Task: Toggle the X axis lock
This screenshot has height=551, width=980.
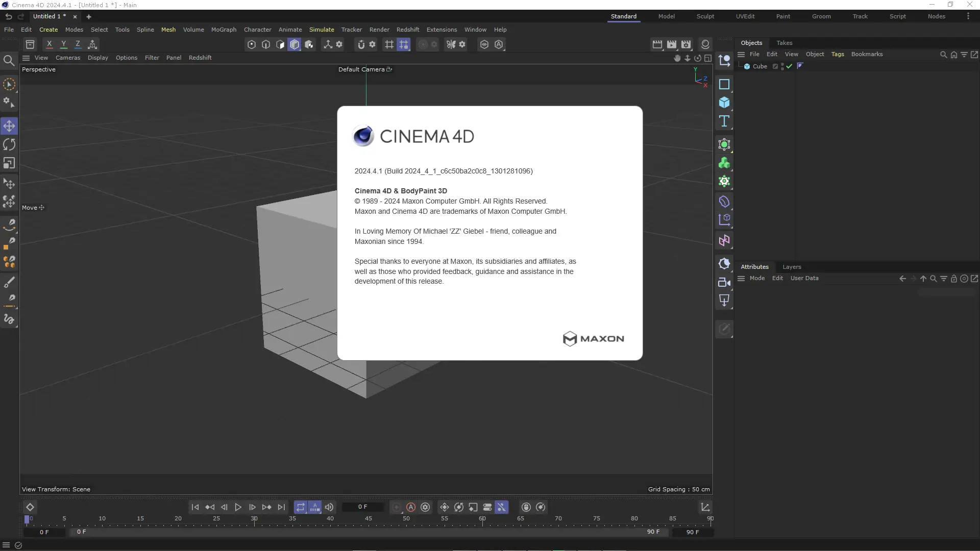Action: point(49,44)
